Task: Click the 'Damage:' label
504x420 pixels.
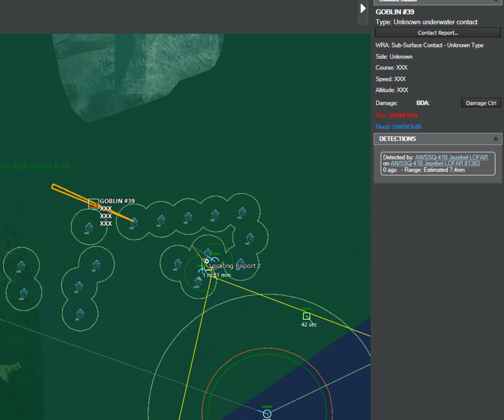Action: tap(386, 103)
